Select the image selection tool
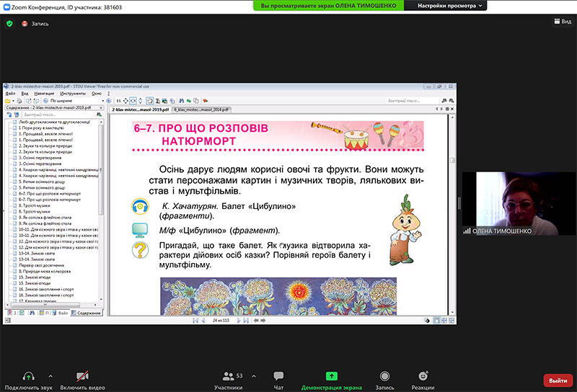The image size is (577, 392). click(164, 101)
